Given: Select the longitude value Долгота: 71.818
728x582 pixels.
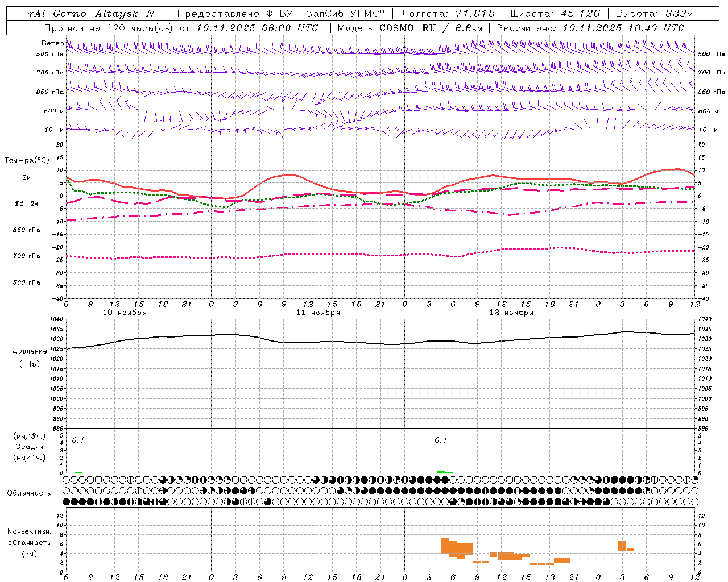Looking at the screenshot, I should [x=448, y=14].
